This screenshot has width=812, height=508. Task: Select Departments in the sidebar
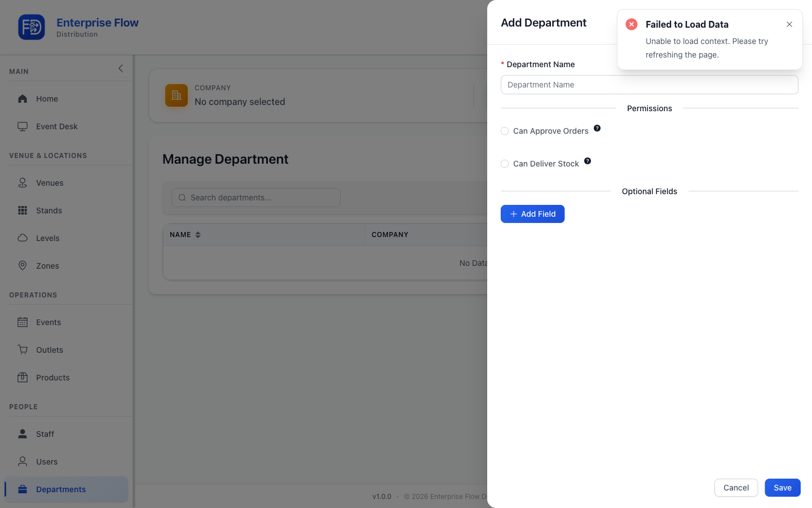click(x=67, y=489)
